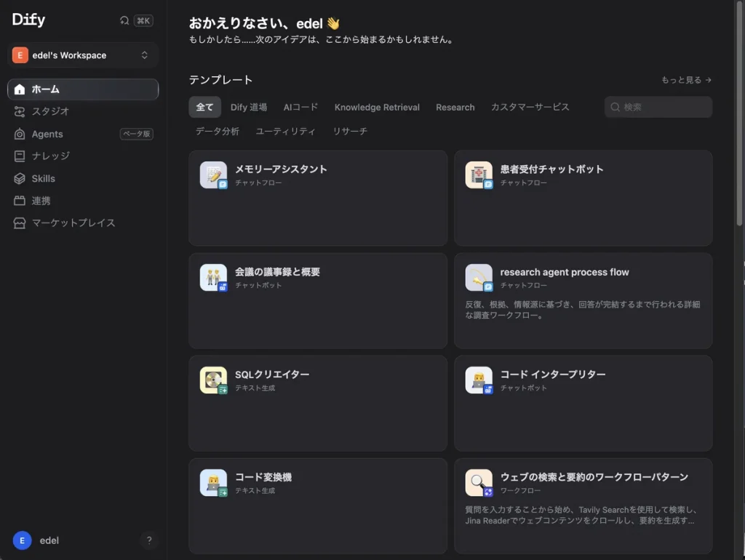Click the research agent description text
Viewport: 745px width, 560px height.
click(583, 310)
